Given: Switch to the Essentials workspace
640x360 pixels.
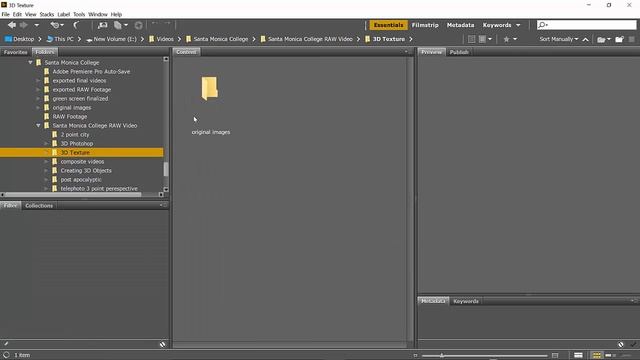Looking at the screenshot, I should click(388, 25).
